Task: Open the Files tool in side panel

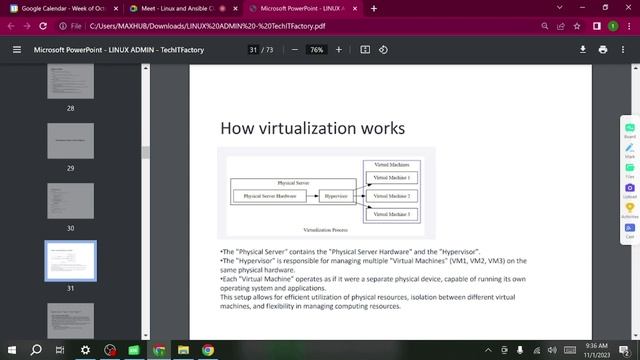Action: click(630, 170)
